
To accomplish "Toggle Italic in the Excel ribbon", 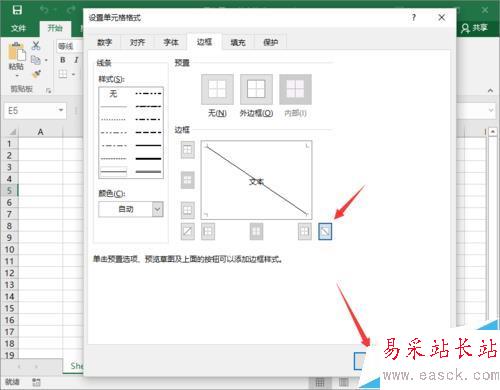I will click(x=76, y=60).
